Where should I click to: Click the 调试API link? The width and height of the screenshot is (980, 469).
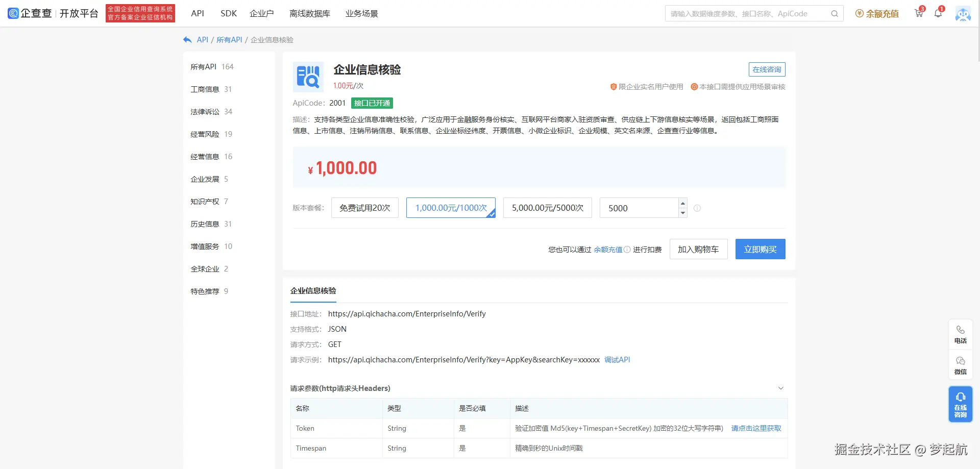coord(617,360)
